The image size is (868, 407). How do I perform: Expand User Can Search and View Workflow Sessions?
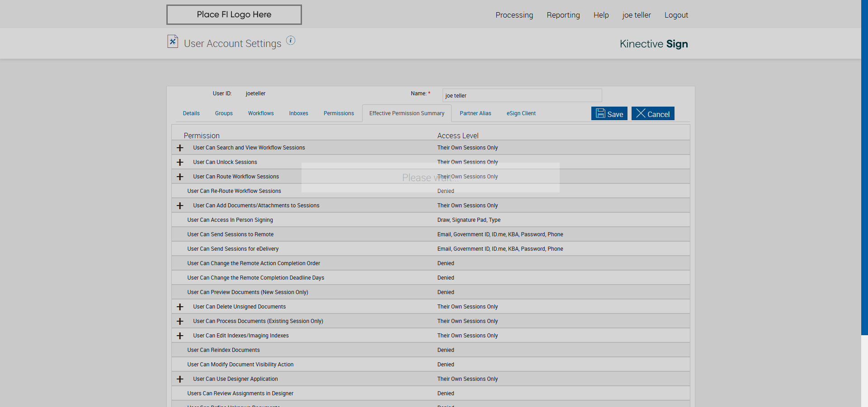[180, 148]
